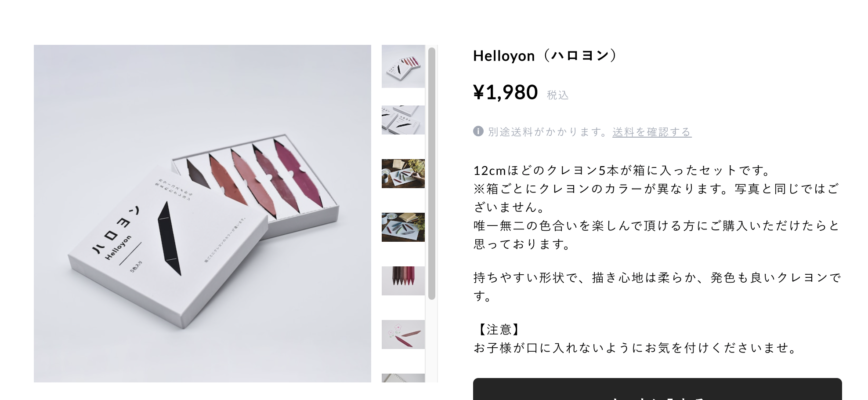Click the 税込 tax-included label

coord(557,95)
